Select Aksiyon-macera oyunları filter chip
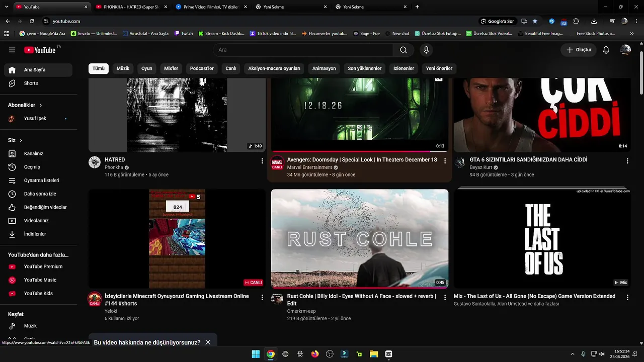This screenshot has height=362, width=644. click(x=274, y=68)
